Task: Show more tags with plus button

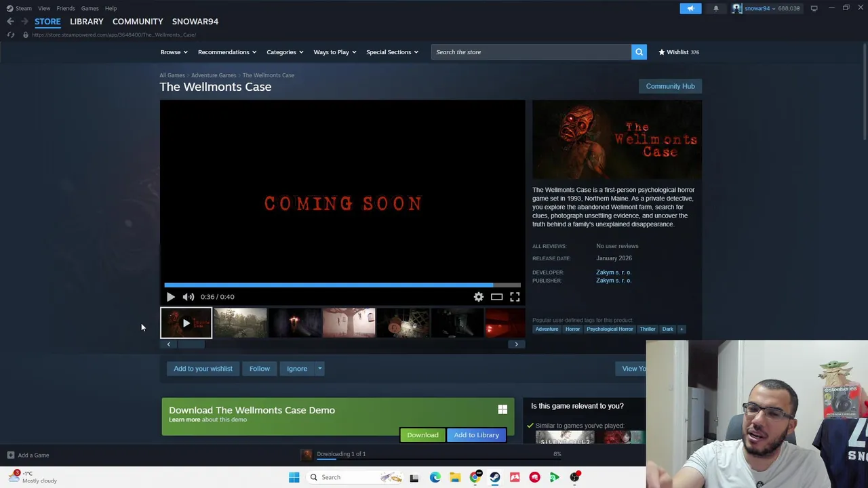Action: coord(682,329)
